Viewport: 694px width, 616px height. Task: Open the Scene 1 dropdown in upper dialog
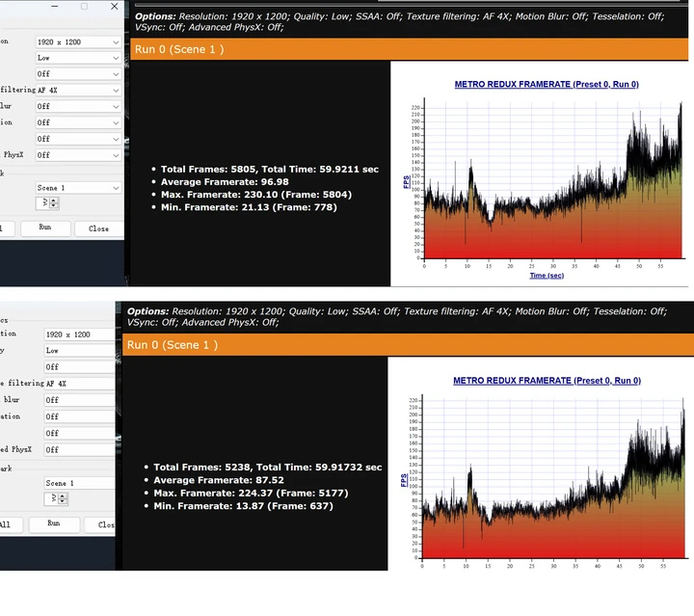(78, 188)
